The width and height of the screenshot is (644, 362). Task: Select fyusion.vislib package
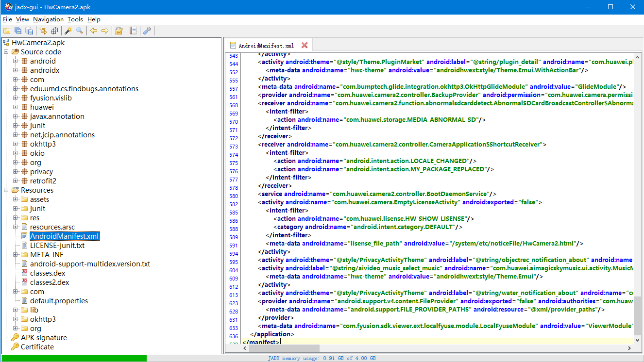pos(51,98)
